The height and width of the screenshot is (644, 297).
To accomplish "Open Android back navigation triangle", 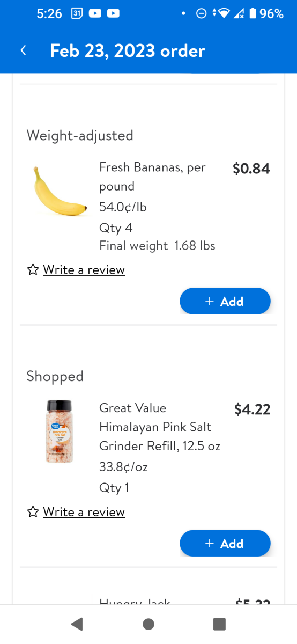I will [77, 624].
